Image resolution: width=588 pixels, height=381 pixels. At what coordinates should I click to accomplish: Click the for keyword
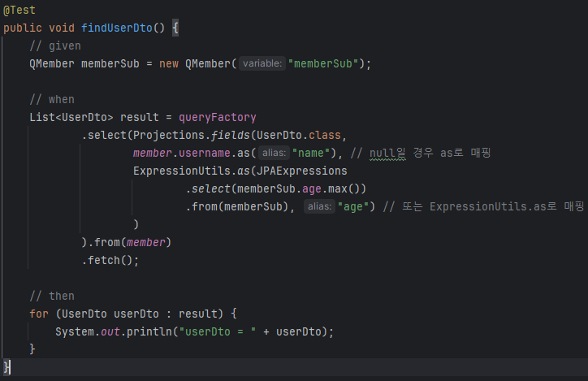pos(39,314)
